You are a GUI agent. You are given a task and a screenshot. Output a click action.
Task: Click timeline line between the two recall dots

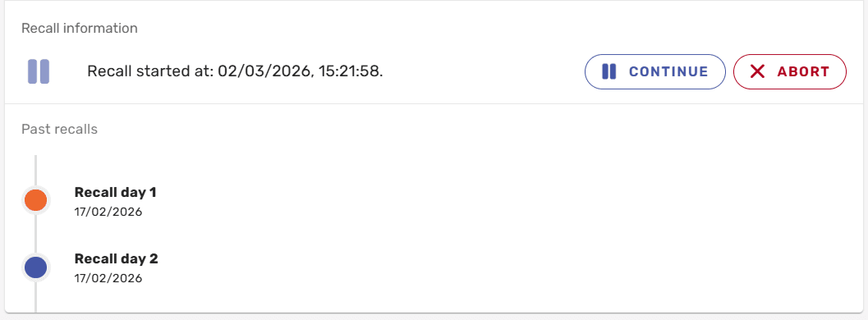[36, 234]
